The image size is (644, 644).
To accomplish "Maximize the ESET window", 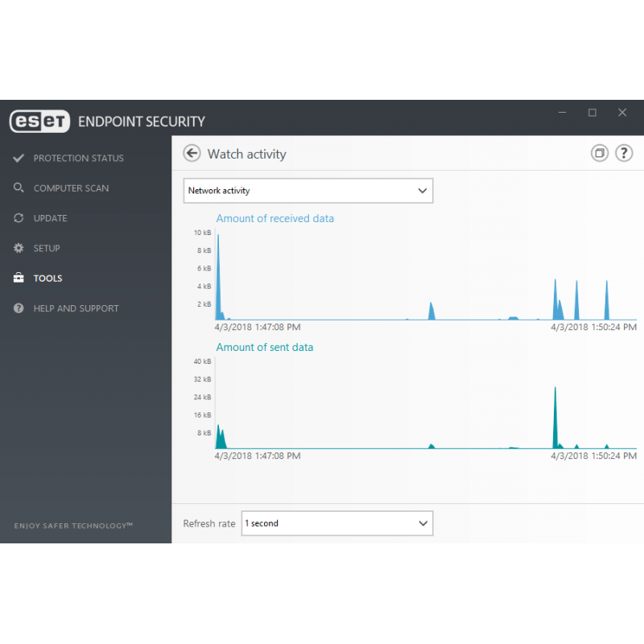I will click(592, 113).
